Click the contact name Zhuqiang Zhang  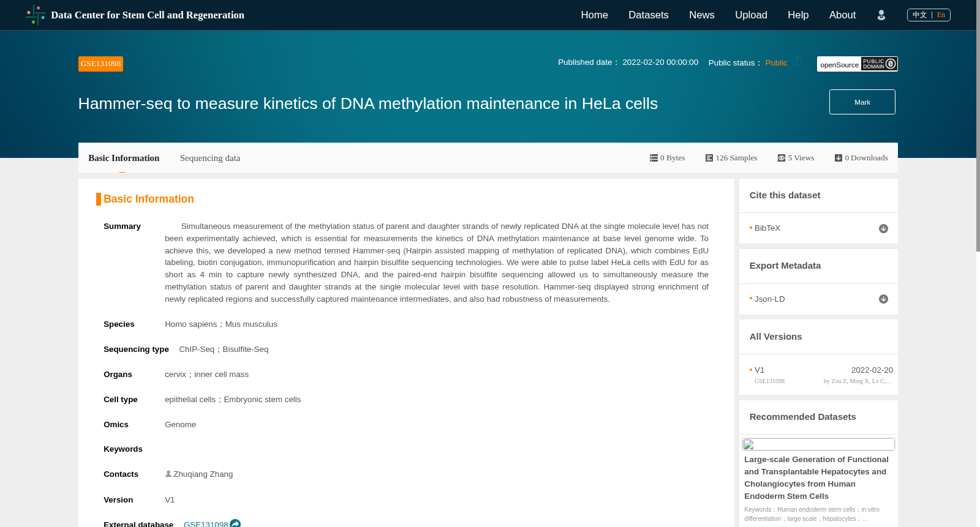pos(203,474)
